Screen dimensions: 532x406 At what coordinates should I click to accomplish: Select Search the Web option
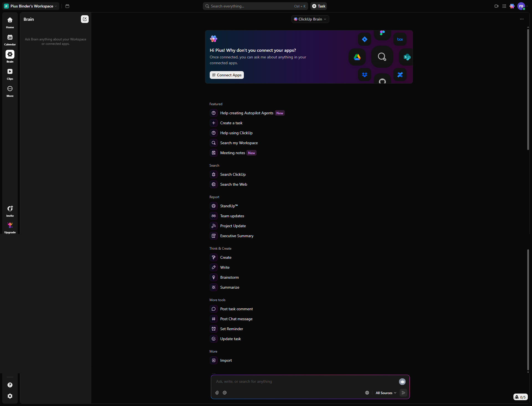229,184
